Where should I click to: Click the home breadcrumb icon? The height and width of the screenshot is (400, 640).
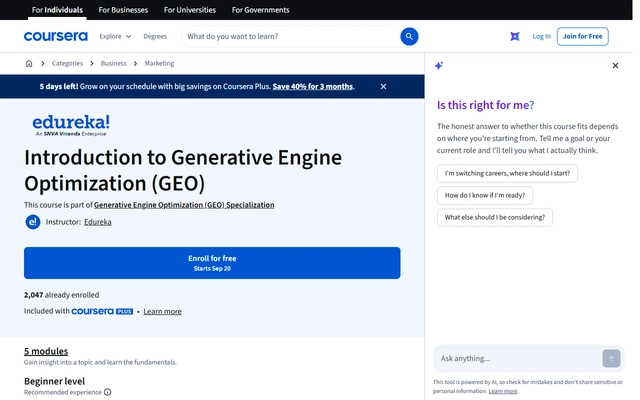click(29, 63)
